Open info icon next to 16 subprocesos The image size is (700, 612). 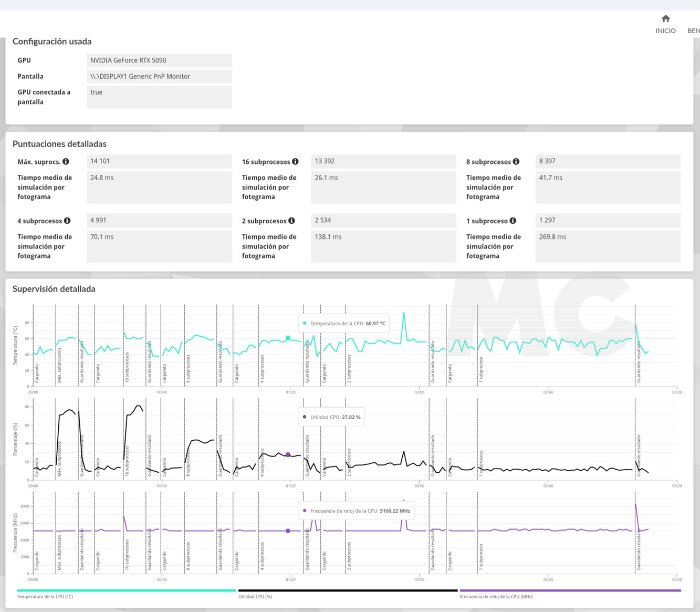(295, 162)
